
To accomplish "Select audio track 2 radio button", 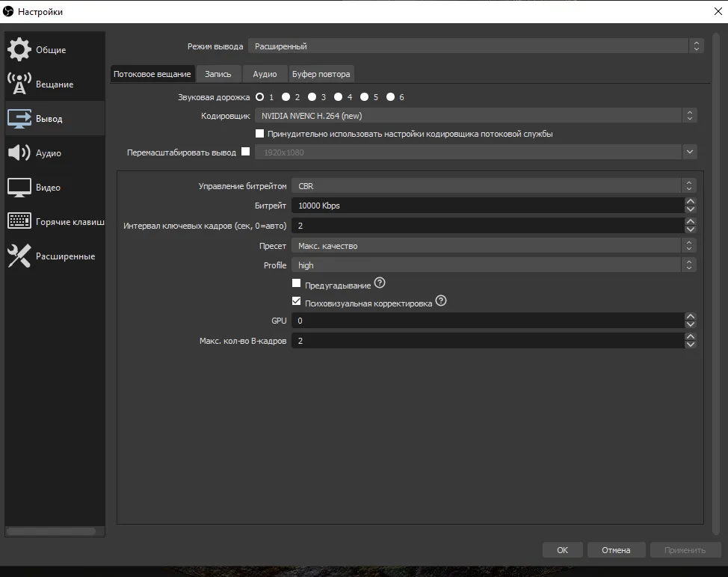I will (x=286, y=97).
